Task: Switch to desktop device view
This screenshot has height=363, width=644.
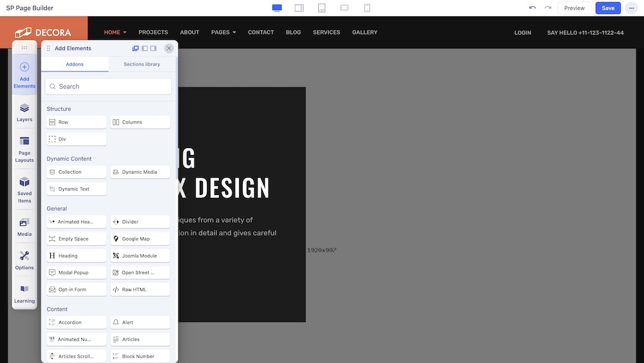Action: [277, 8]
